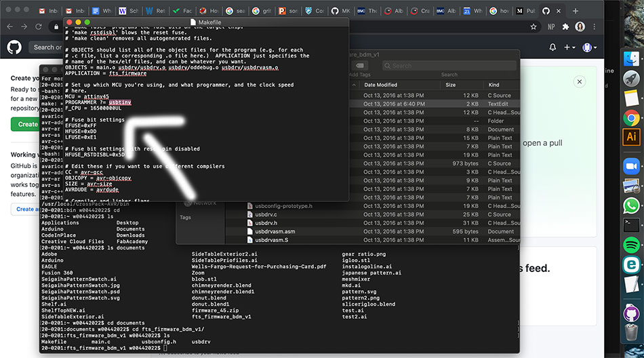The image size is (644, 358).
Task: Open Google Chrome from the Dock
Action: pyautogui.click(x=631, y=118)
